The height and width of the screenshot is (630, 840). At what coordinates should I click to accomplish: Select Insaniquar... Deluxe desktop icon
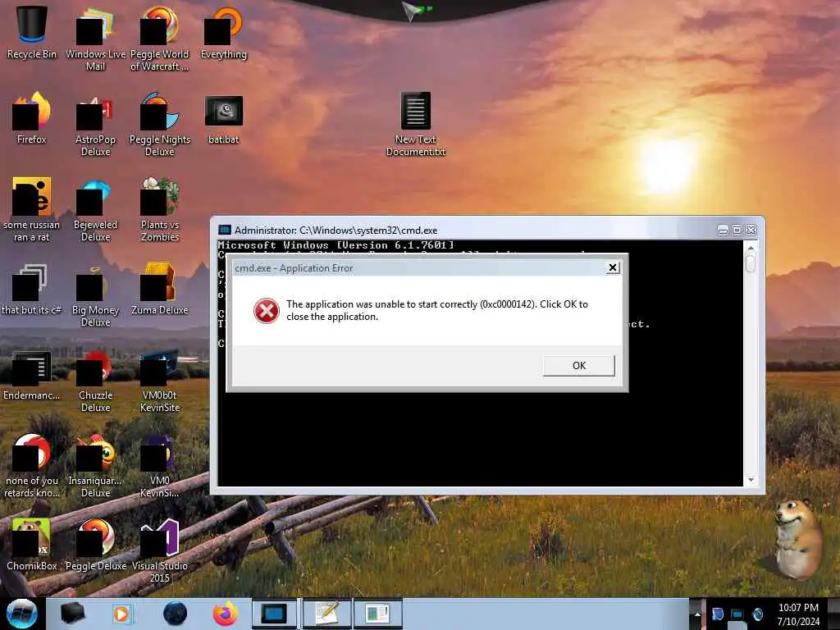point(95,466)
